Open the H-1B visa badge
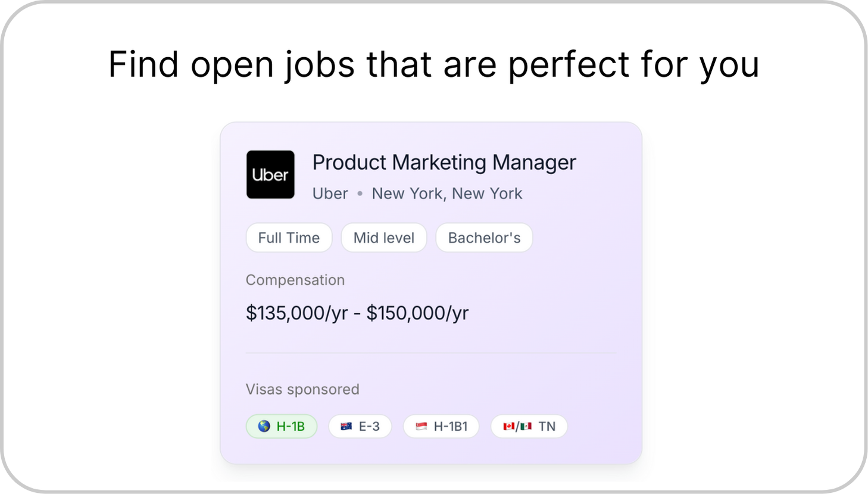This screenshot has width=868, height=494. click(x=281, y=426)
